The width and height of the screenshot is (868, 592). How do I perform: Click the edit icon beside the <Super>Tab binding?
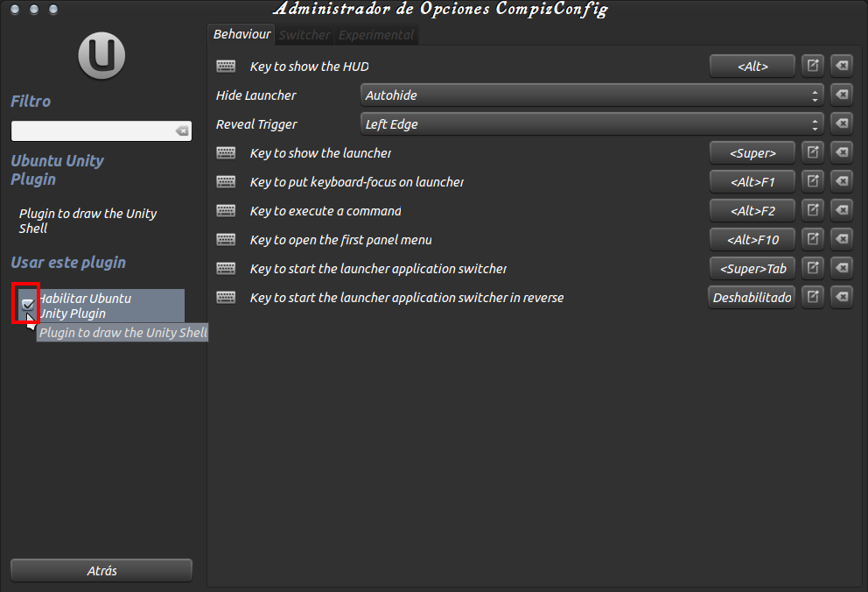pyautogui.click(x=812, y=268)
